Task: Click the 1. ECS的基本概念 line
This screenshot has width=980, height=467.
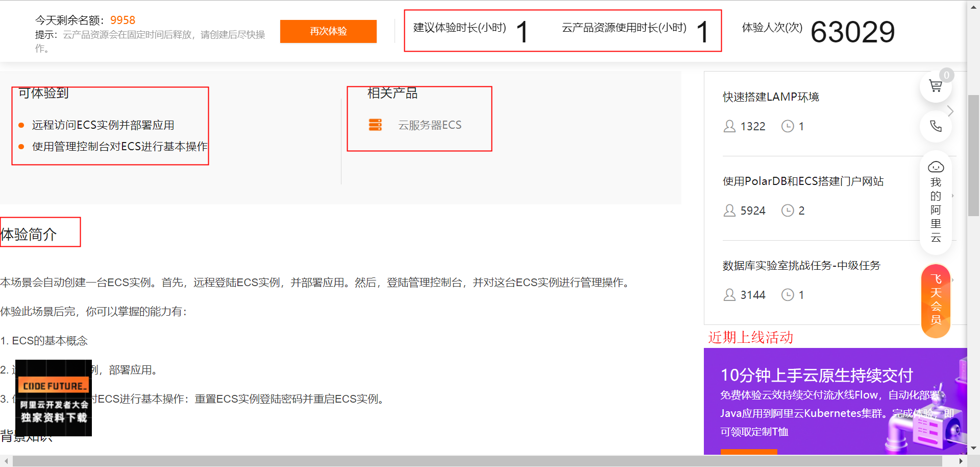Action: pos(44,341)
